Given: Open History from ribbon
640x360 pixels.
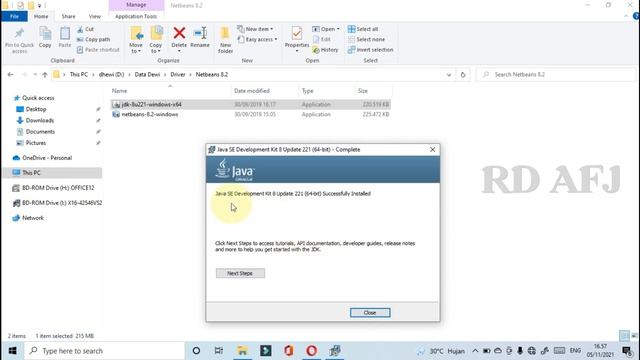Looking at the screenshot, I should pyautogui.click(x=325, y=50).
